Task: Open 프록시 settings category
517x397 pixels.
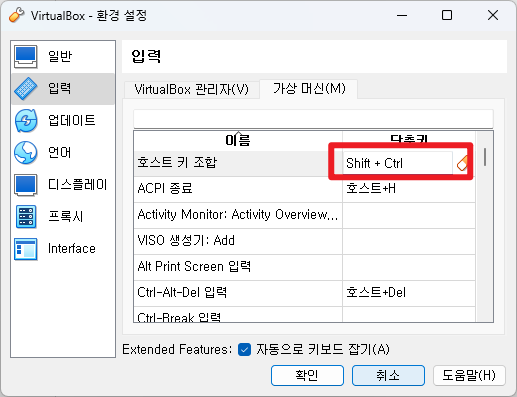Action: click(63, 217)
